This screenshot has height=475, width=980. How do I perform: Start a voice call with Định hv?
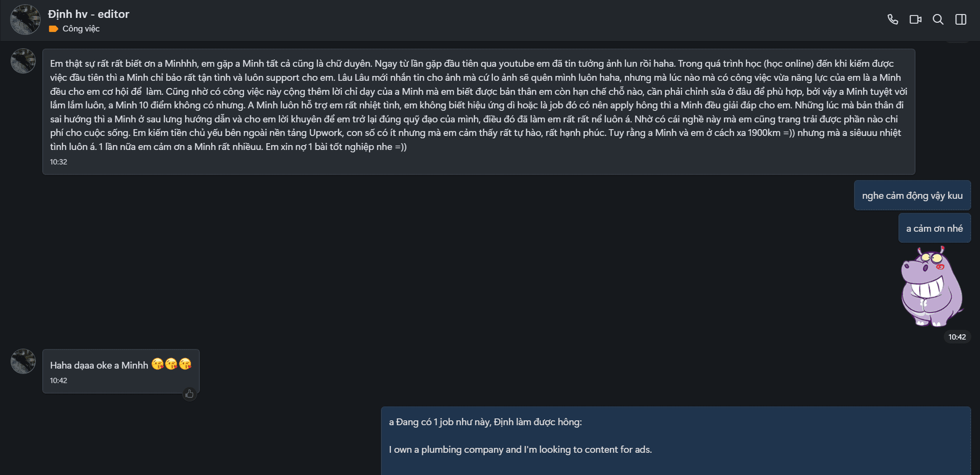coord(893,19)
